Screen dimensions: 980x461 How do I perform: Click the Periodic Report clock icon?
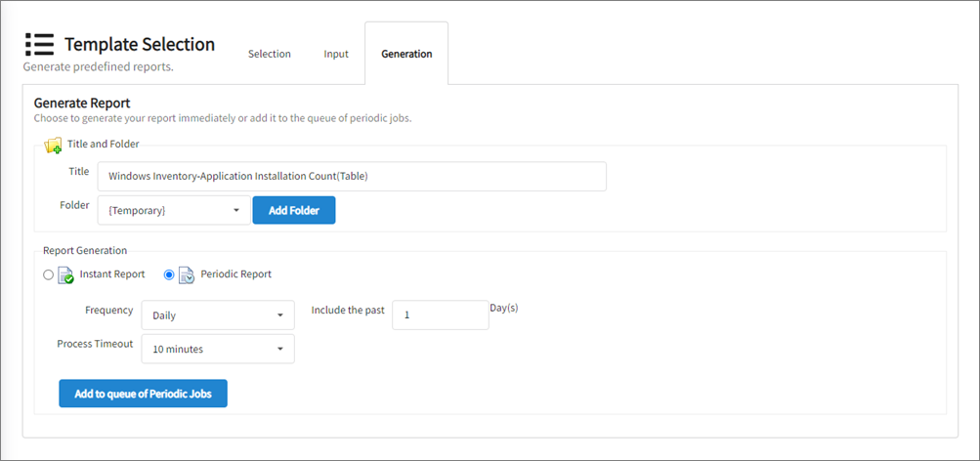click(187, 274)
